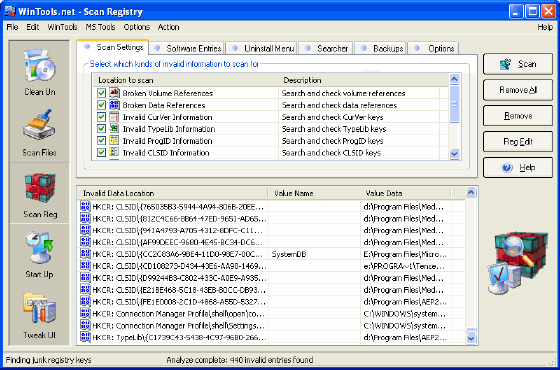Screen dimensions: 560x370
Task: Open the Scan Files tool
Action: click(x=40, y=132)
